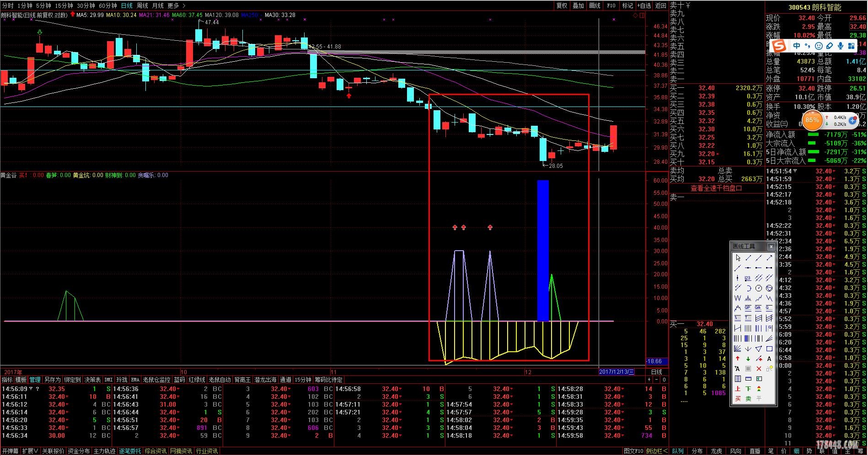The height and width of the screenshot is (456, 868).
Task: Choose the percentage lines tool
Action: click(738, 317)
